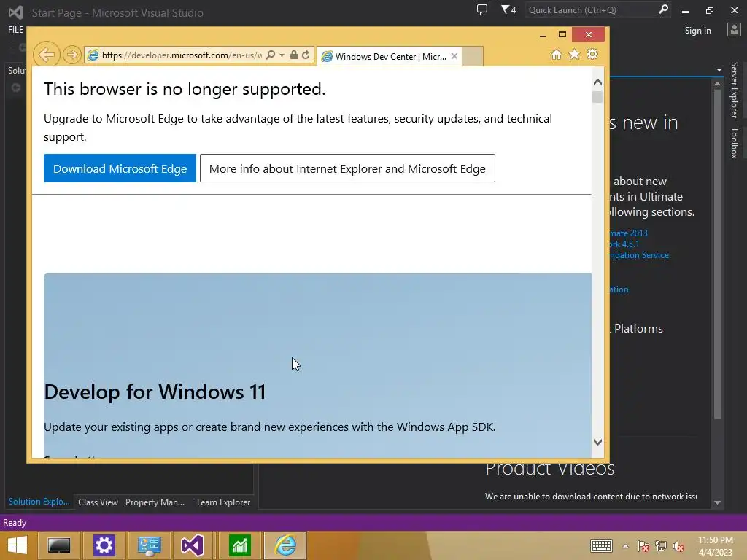Click the security lock icon in address bar
This screenshot has width=747, height=560.
(x=294, y=55)
